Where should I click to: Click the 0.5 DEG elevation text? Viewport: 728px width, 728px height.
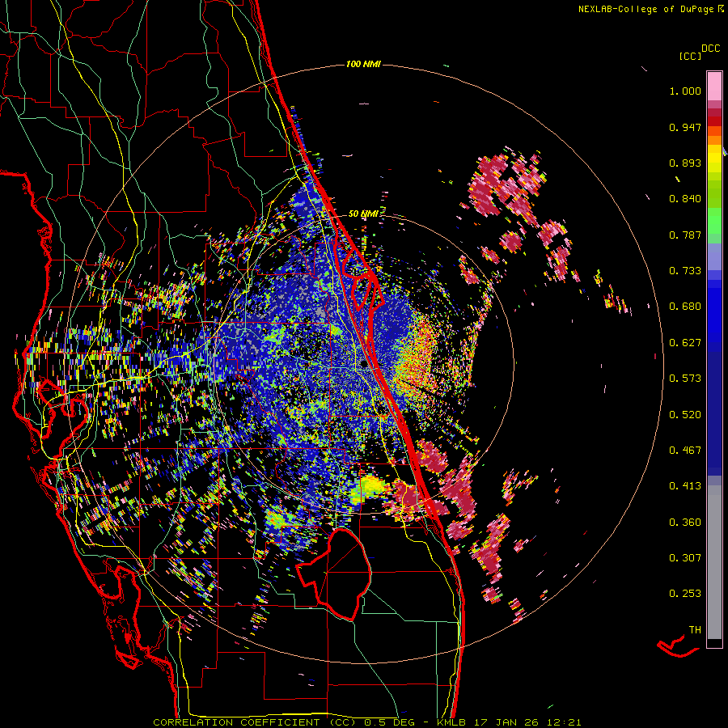(x=390, y=722)
